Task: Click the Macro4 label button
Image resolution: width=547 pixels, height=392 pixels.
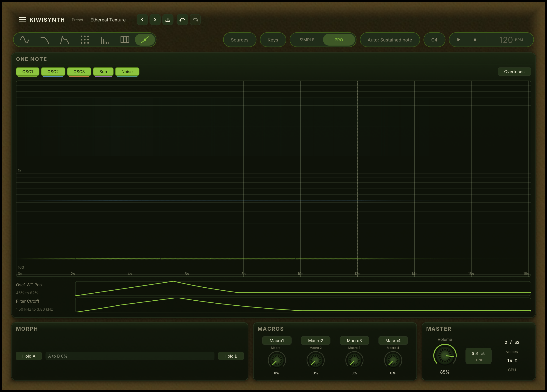Action: point(393,341)
